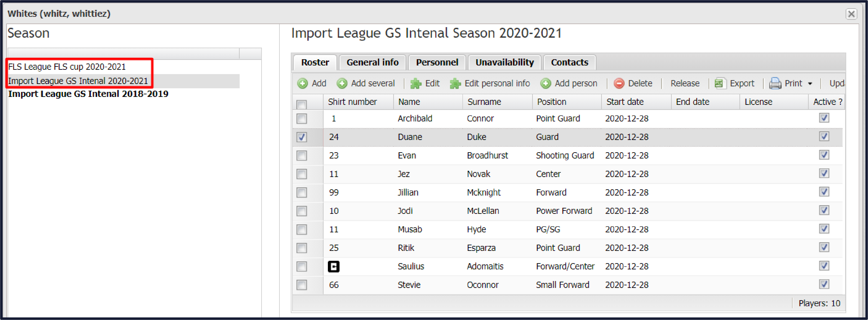Image resolution: width=868 pixels, height=320 pixels.
Task: Select all rows with header checkbox
Action: point(302,104)
